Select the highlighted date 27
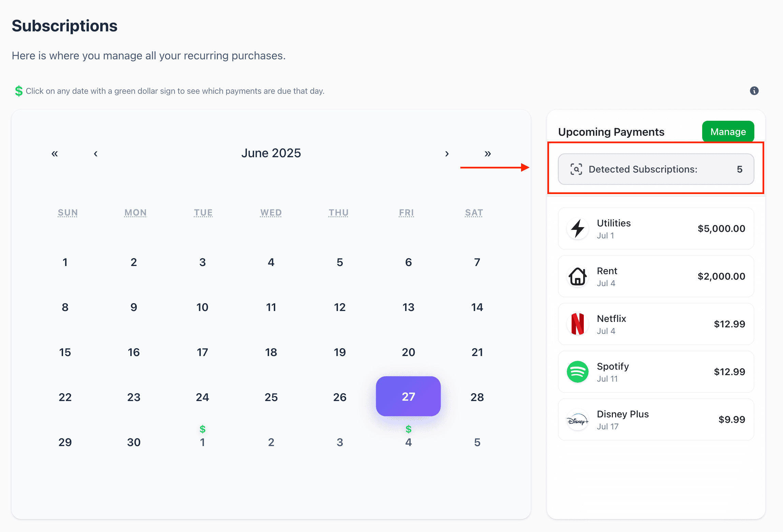 tap(408, 396)
